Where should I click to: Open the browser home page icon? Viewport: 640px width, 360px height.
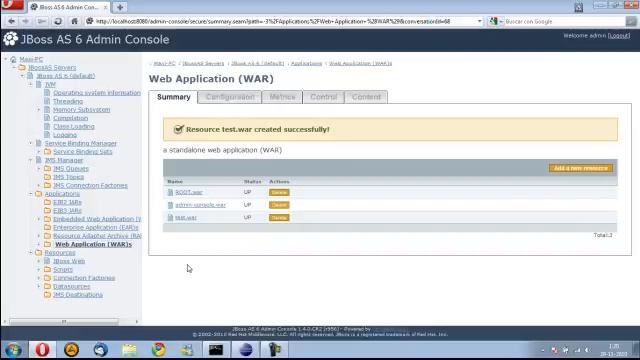(74, 21)
